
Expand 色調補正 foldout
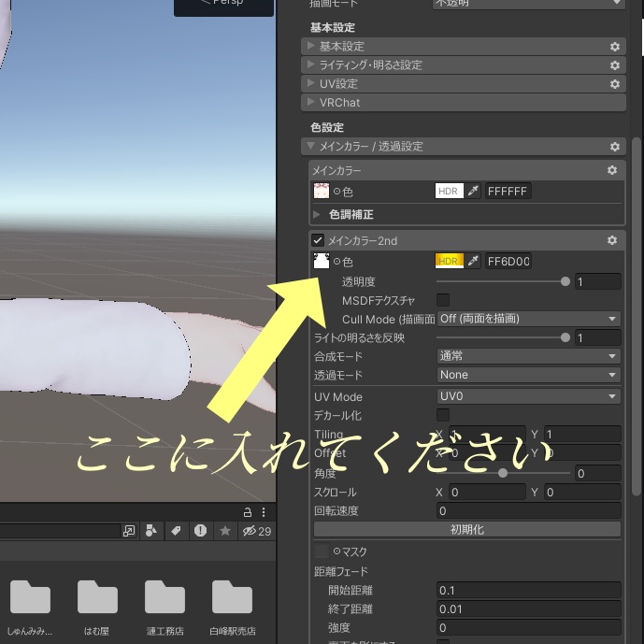(316, 214)
